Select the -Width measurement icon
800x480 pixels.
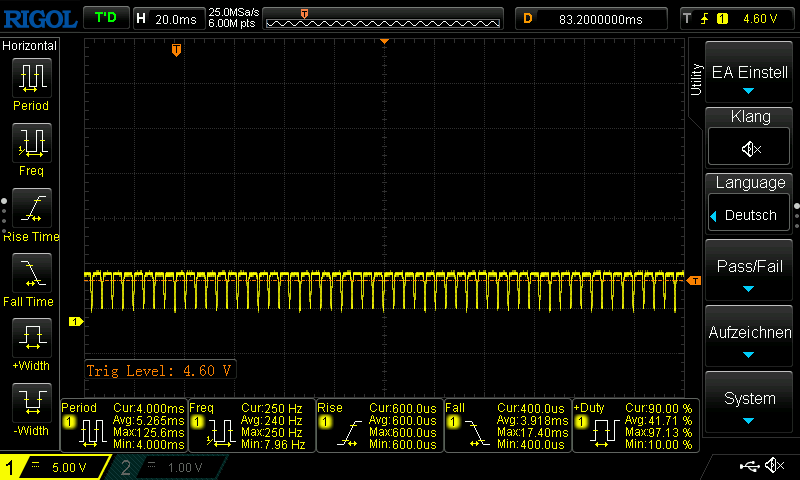(30, 404)
